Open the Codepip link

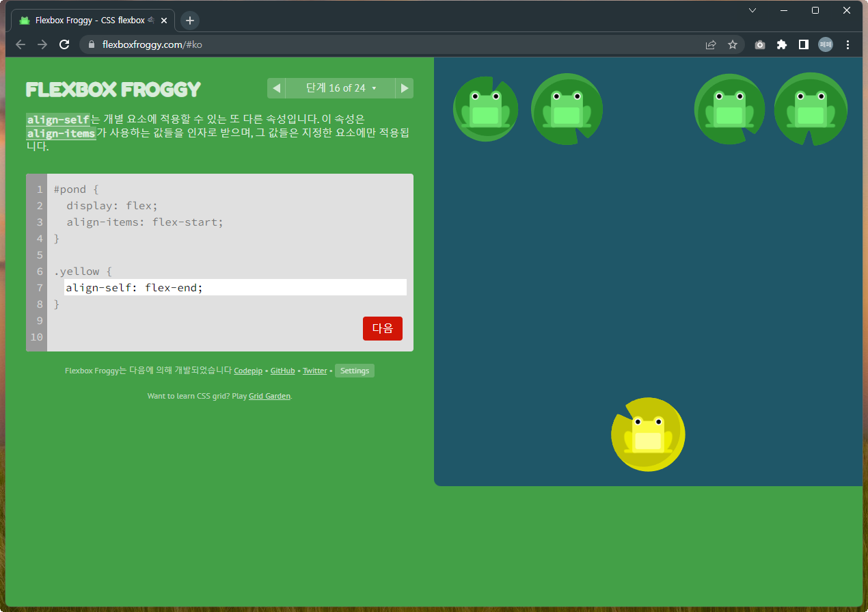(x=248, y=371)
